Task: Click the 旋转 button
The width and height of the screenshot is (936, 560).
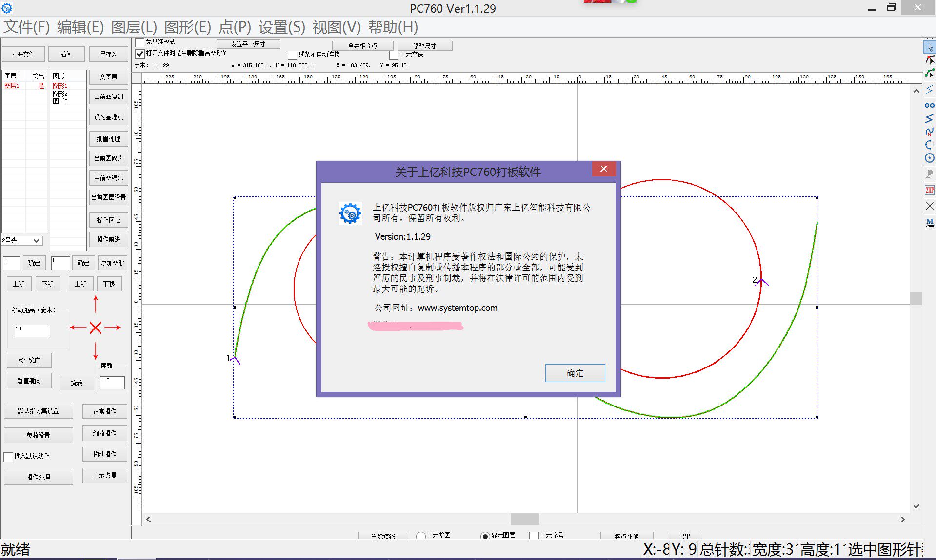Action: [77, 383]
